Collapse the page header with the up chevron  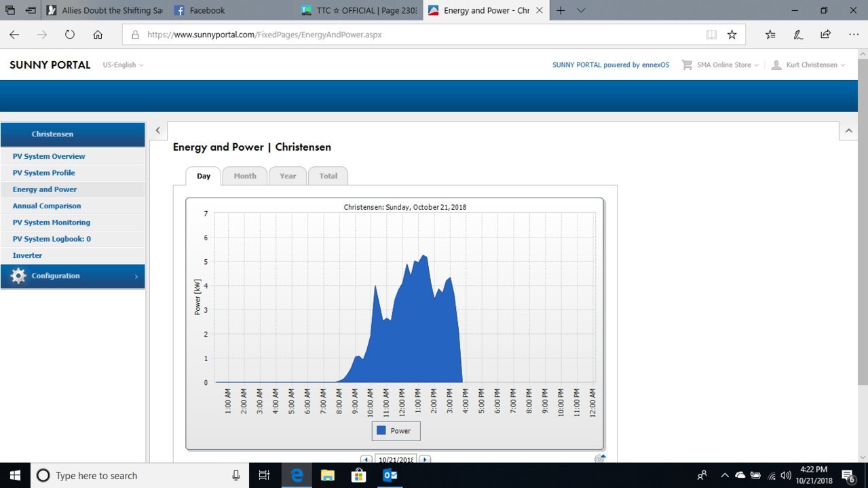[x=849, y=131]
